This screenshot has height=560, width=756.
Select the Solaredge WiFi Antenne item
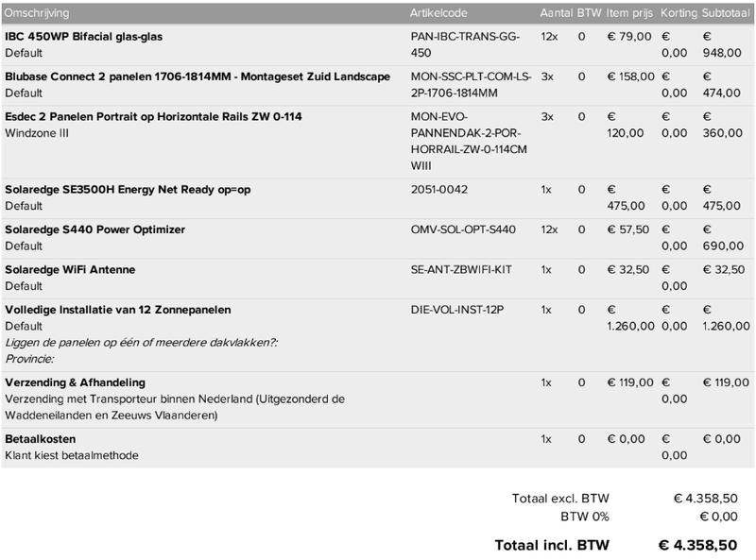pyautogui.click(x=70, y=270)
